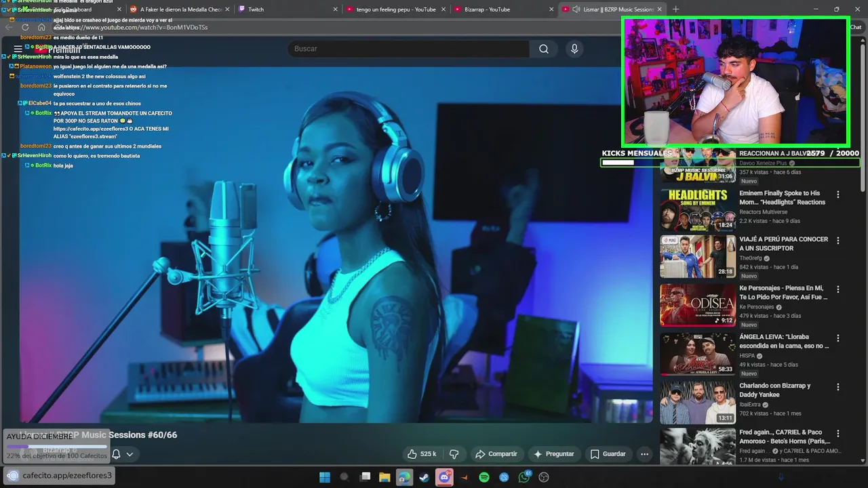Click the Preguntar button
The image size is (868, 488).
pyautogui.click(x=554, y=454)
